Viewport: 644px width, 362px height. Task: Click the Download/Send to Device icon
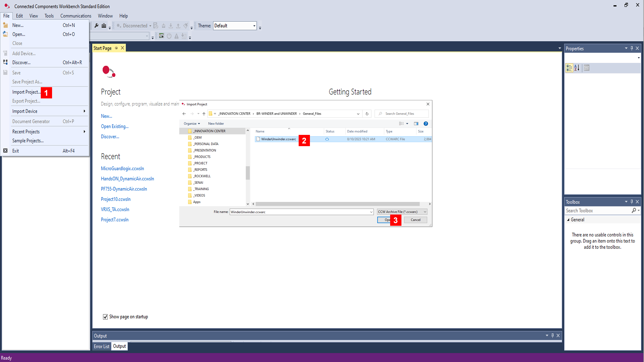click(x=171, y=25)
